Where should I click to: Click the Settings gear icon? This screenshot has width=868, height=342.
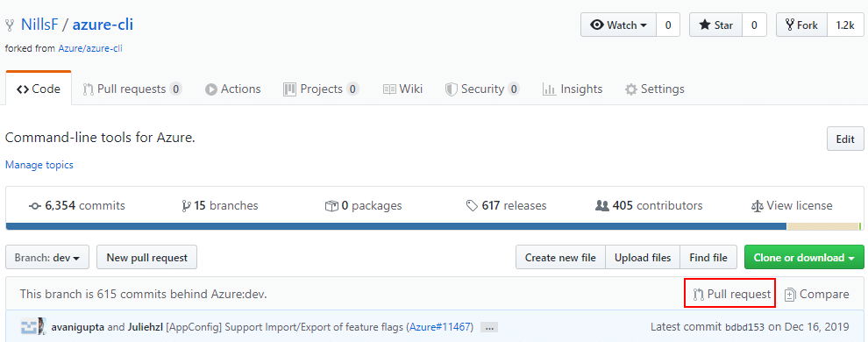[630, 89]
